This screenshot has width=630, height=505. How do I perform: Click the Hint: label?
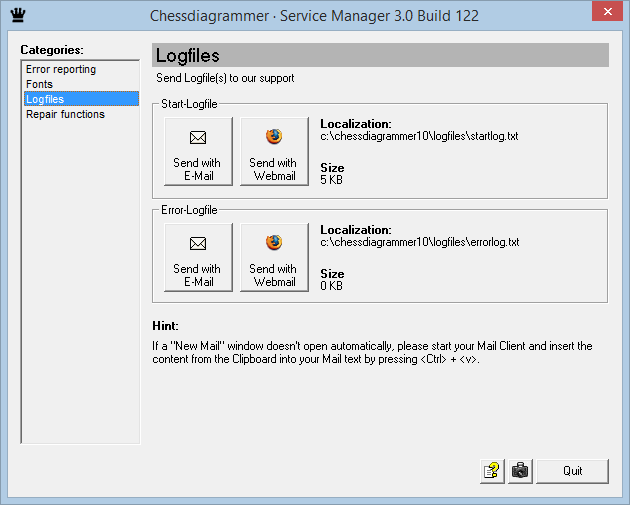pos(165,325)
